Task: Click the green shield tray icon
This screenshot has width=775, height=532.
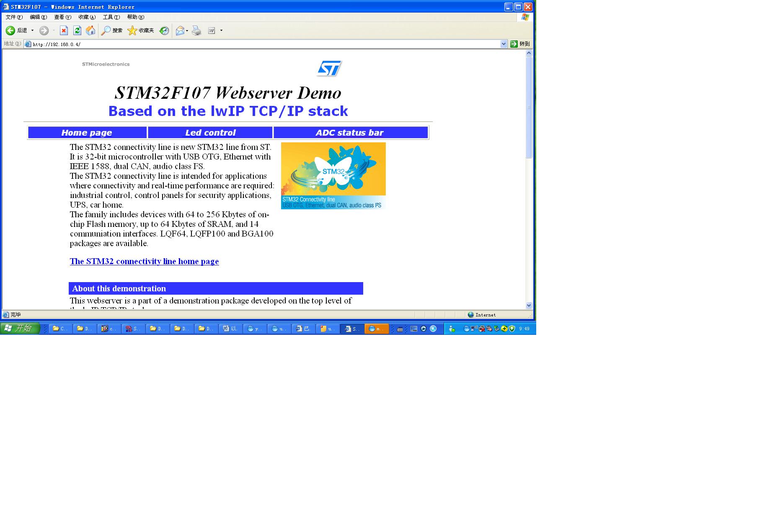Action: click(512, 329)
